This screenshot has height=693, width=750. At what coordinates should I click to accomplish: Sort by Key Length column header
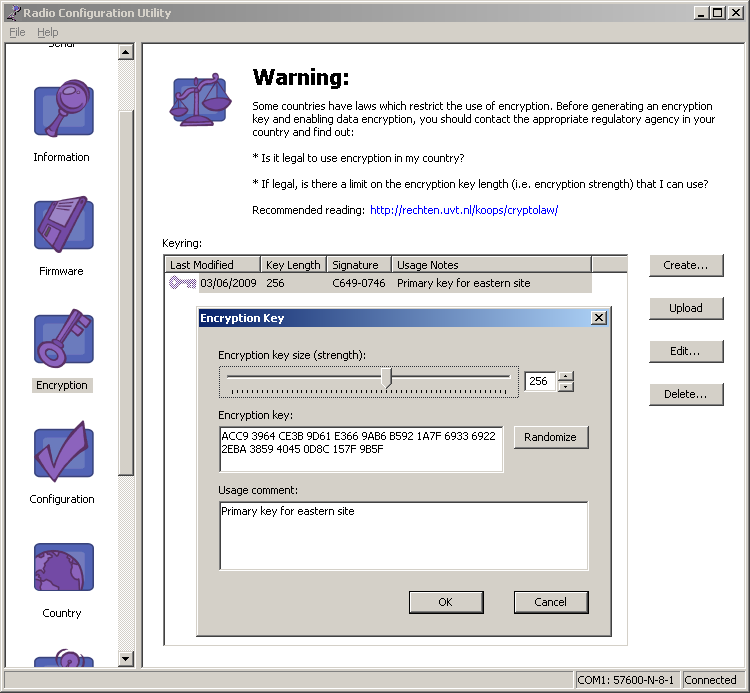[293, 264]
